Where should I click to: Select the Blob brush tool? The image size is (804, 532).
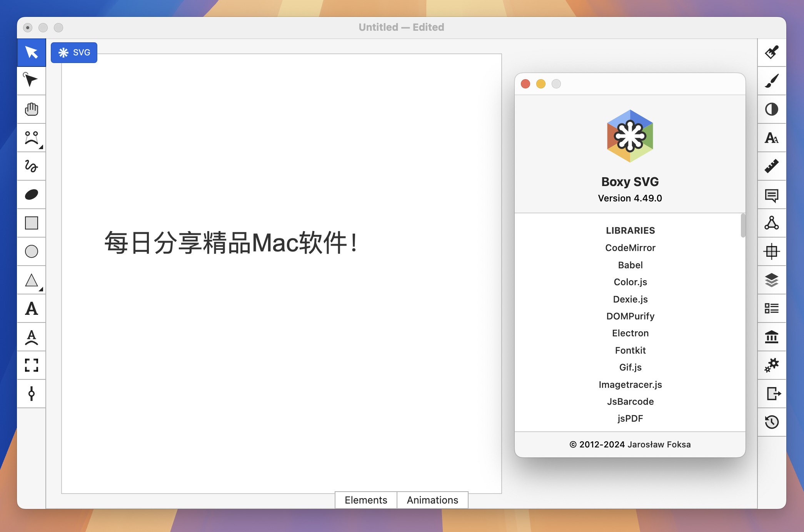point(32,195)
